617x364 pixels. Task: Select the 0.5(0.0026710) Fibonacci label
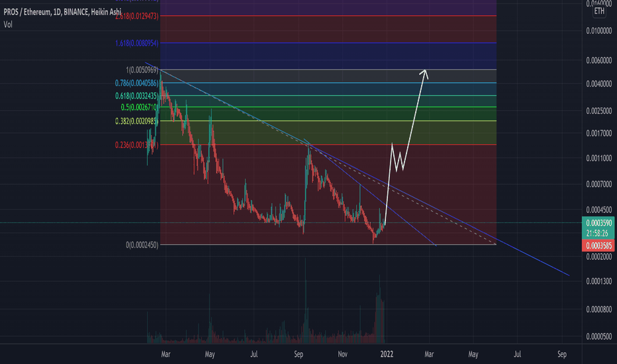coord(140,107)
